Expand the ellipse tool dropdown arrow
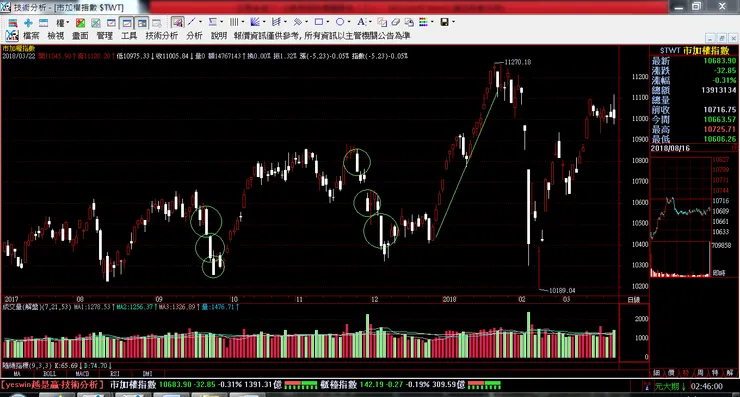Image resolution: width=740 pixels, height=397 pixels. pos(349,22)
